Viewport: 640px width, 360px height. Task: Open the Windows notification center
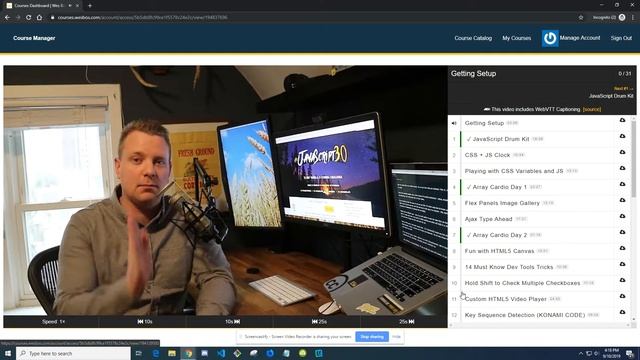[x=630, y=353]
